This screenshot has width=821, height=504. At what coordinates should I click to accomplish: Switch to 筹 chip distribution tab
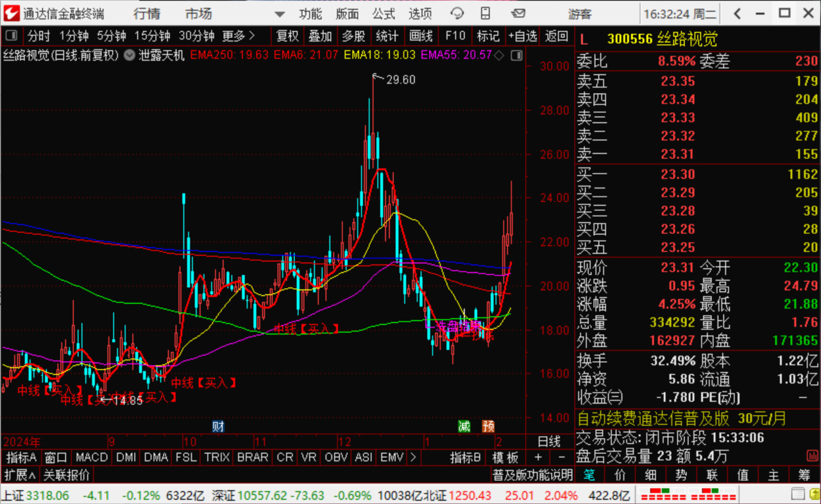[x=804, y=475]
